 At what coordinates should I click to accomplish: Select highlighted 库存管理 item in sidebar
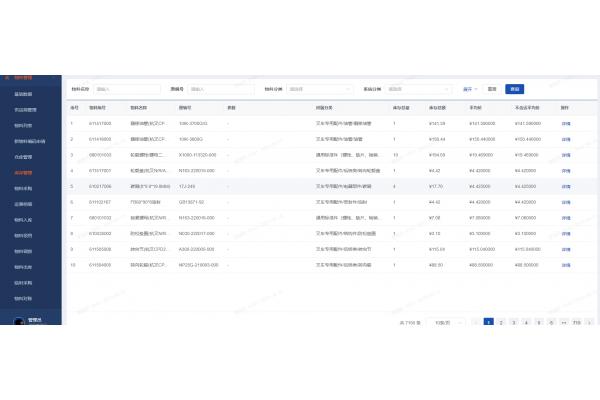pos(23,172)
